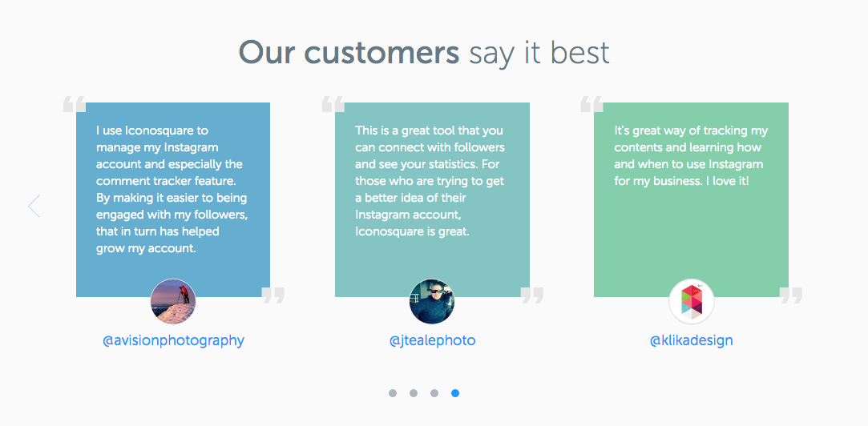Select the second carousel pagination dot

point(414,393)
